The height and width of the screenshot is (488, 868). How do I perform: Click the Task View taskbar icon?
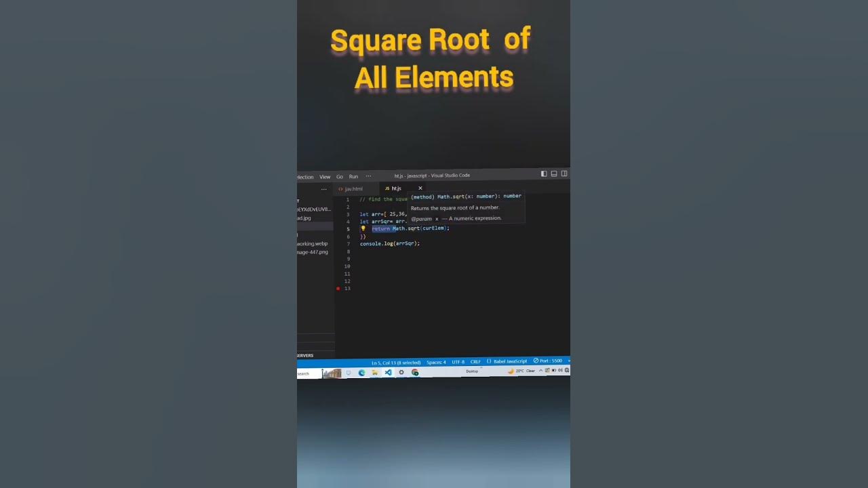click(349, 373)
